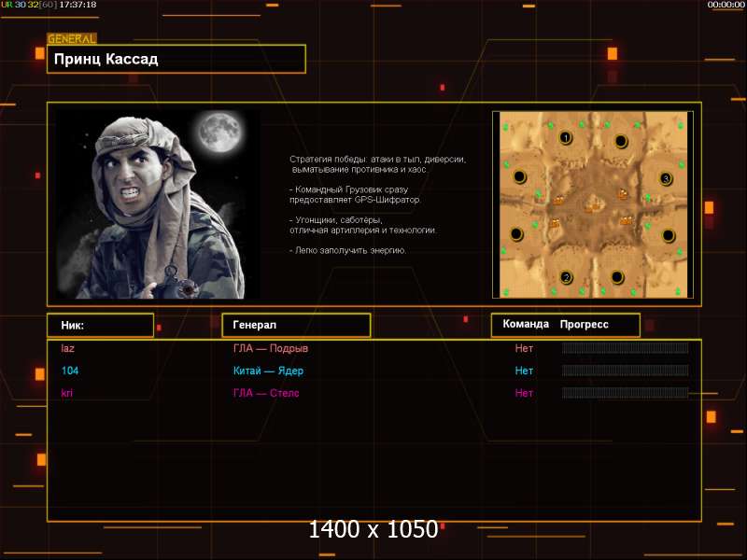This screenshot has height=560, width=747.
Task: Choose the unnumbered start slot beside marker 2
Action: coord(617,275)
